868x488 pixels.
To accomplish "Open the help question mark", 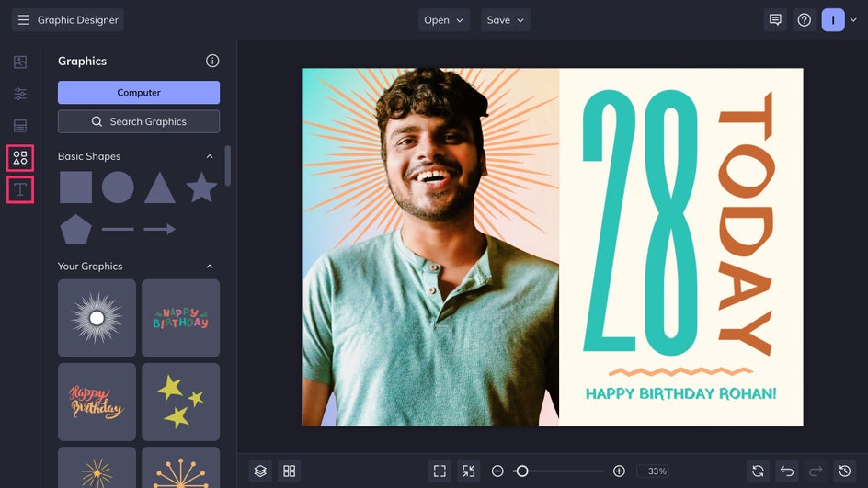I will coord(805,20).
